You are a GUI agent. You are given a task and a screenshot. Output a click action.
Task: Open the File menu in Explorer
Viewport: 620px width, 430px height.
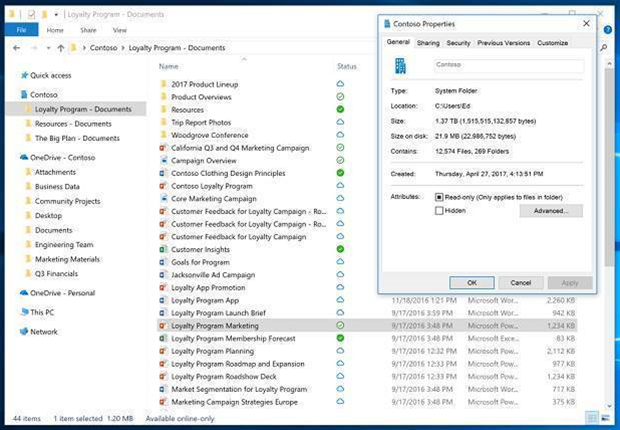point(21,30)
